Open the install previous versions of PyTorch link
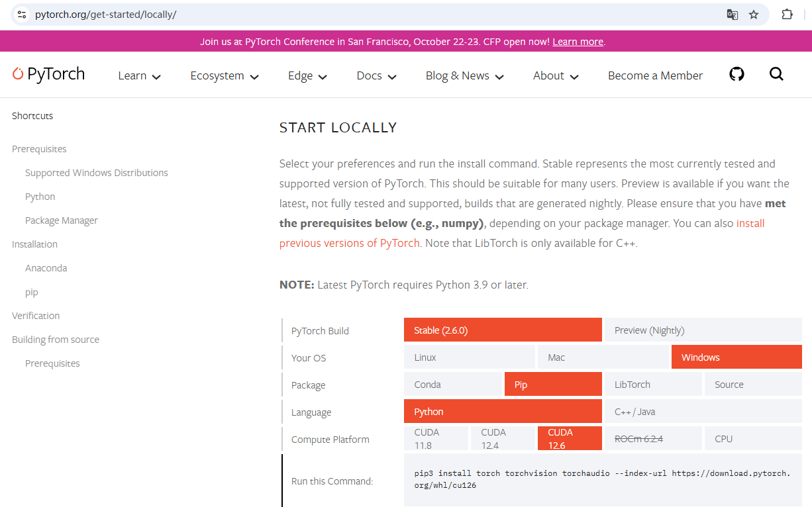 tap(522, 233)
